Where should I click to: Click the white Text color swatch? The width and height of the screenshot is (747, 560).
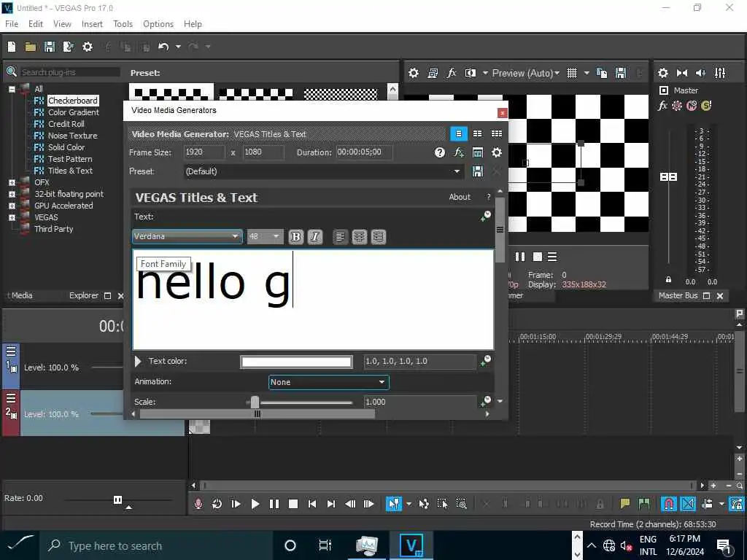point(296,362)
